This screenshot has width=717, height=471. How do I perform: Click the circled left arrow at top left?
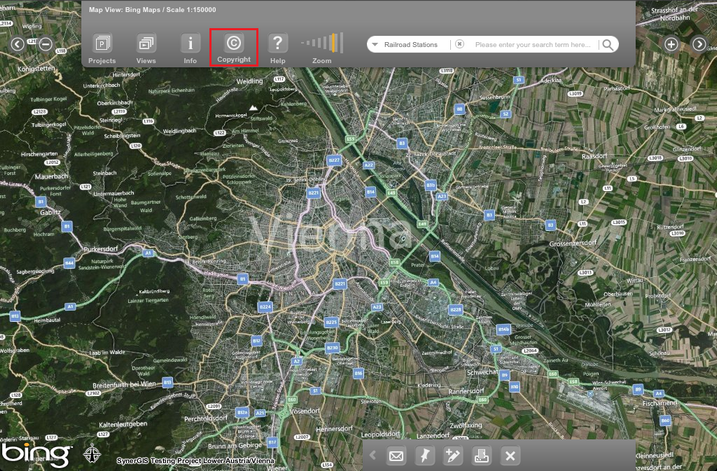pyautogui.click(x=17, y=44)
